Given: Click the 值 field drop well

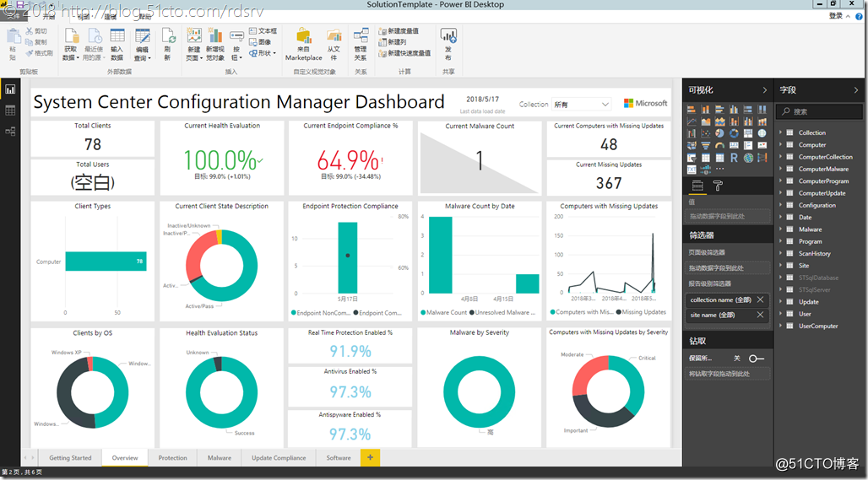Looking at the screenshot, I should pos(727,216).
